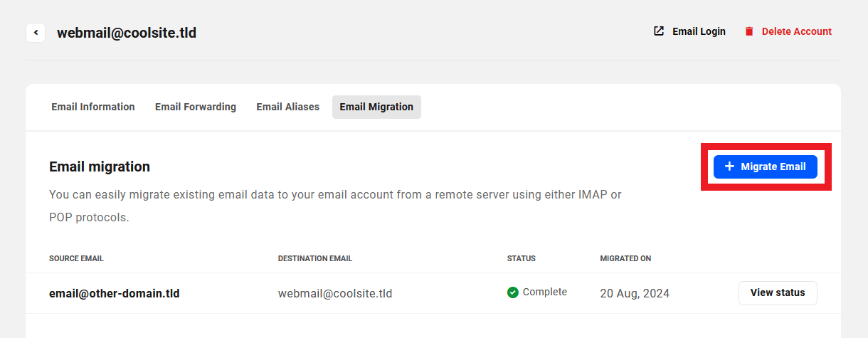Image resolution: width=868 pixels, height=338 pixels.
Task: View status of the other-domain migration
Action: (778, 292)
